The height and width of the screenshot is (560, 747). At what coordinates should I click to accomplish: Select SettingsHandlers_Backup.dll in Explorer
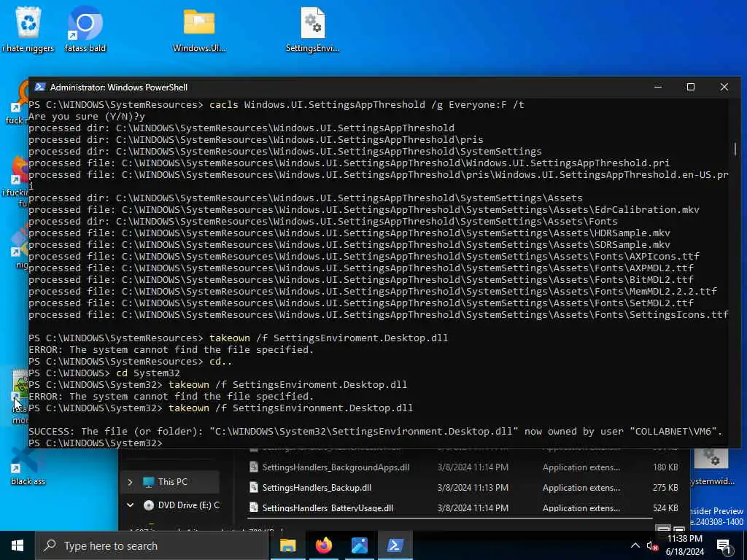317,488
